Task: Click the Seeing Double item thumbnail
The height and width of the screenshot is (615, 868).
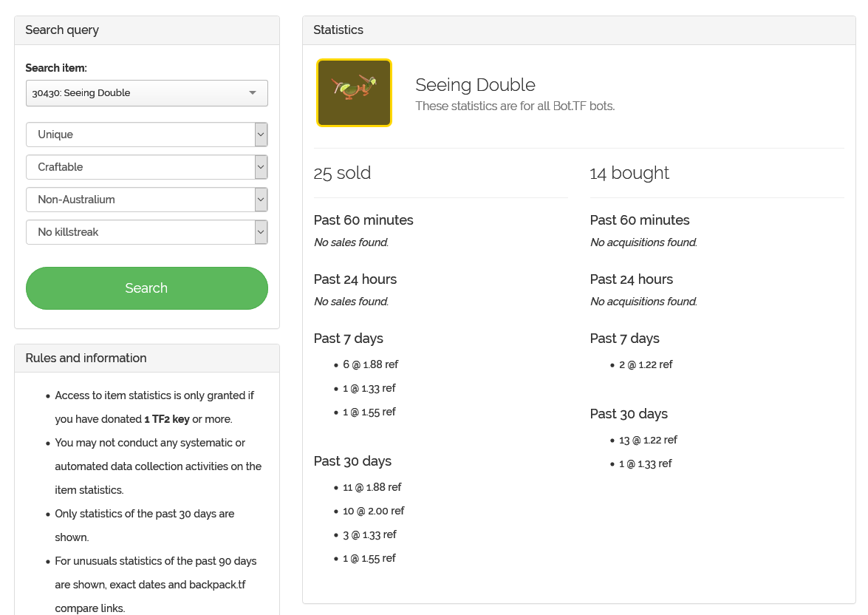Action: pos(355,93)
